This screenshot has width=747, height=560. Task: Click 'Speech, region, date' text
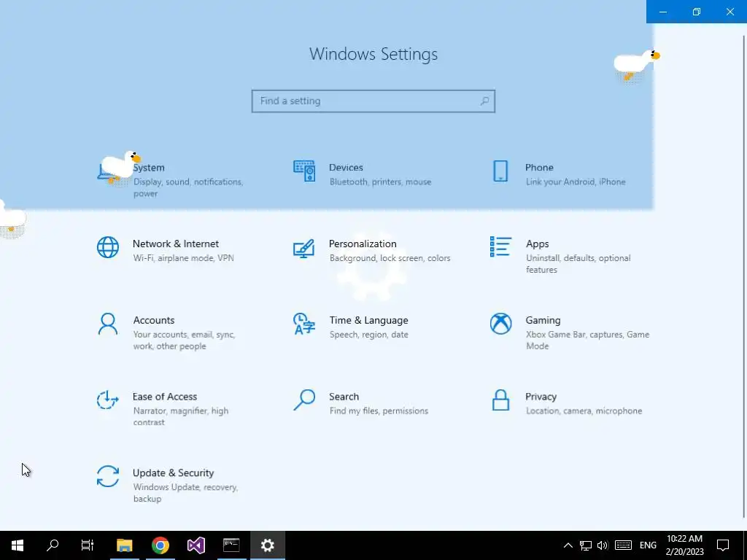pos(368,335)
